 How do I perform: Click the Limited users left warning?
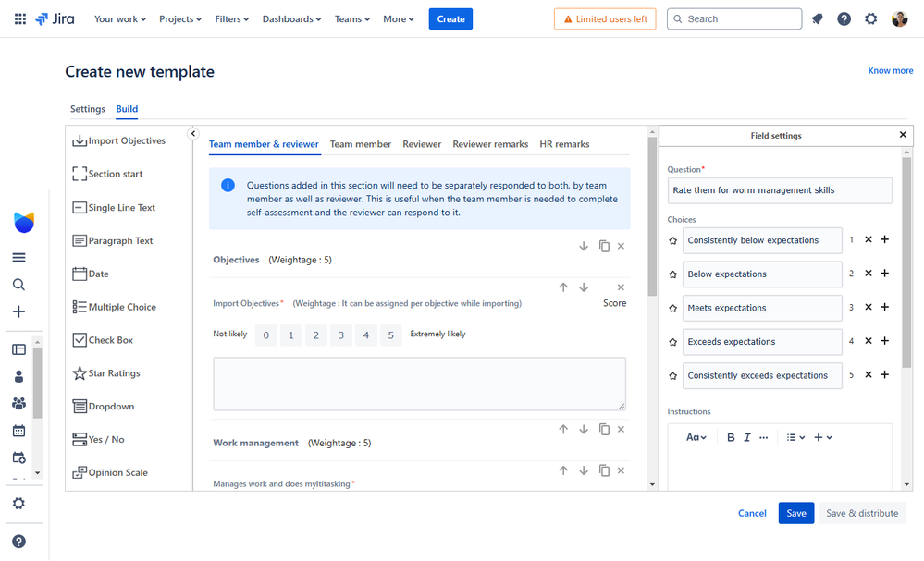click(605, 18)
